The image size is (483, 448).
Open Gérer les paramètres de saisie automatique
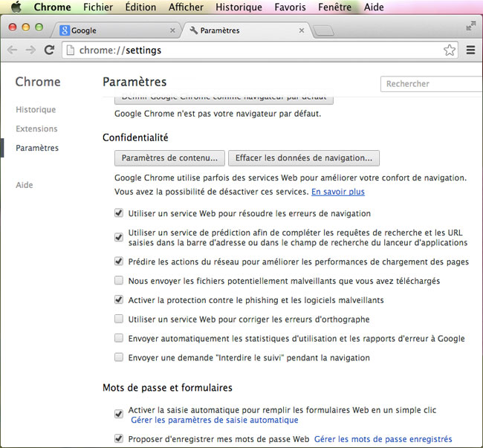click(215, 420)
